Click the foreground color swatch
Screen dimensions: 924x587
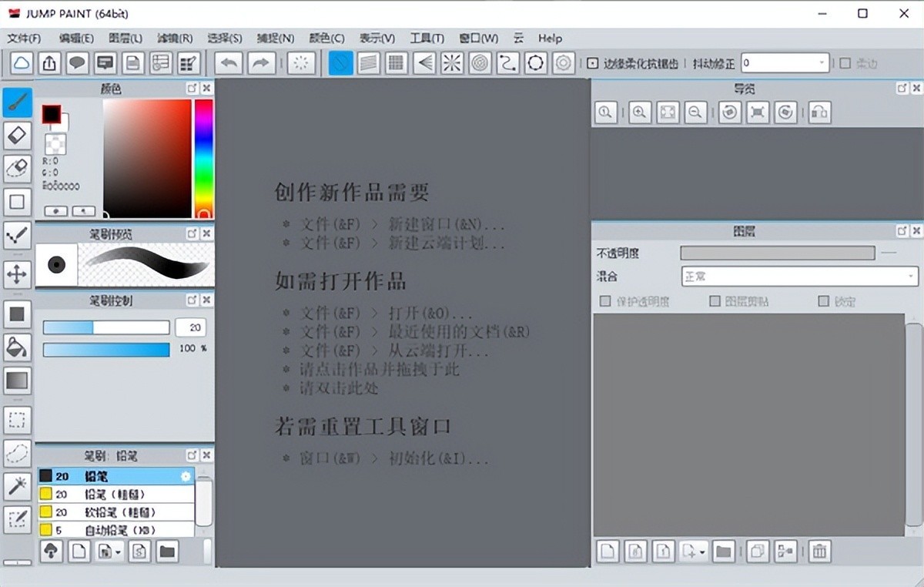click(51, 112)
